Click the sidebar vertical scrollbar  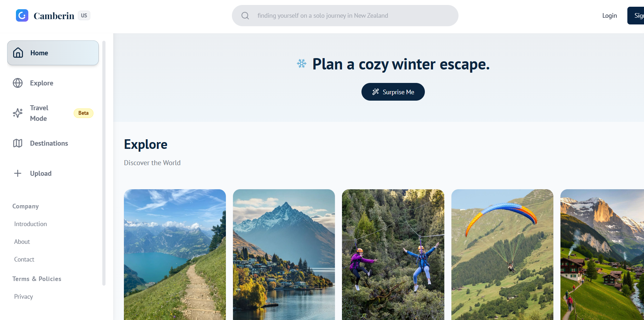pos(104,163)
